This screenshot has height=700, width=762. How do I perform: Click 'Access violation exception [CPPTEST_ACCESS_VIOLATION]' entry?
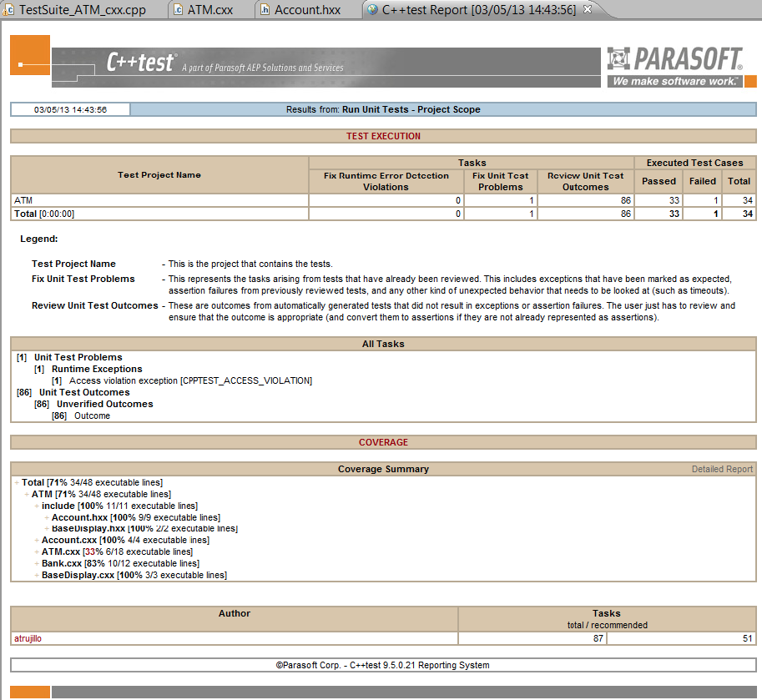190,380
